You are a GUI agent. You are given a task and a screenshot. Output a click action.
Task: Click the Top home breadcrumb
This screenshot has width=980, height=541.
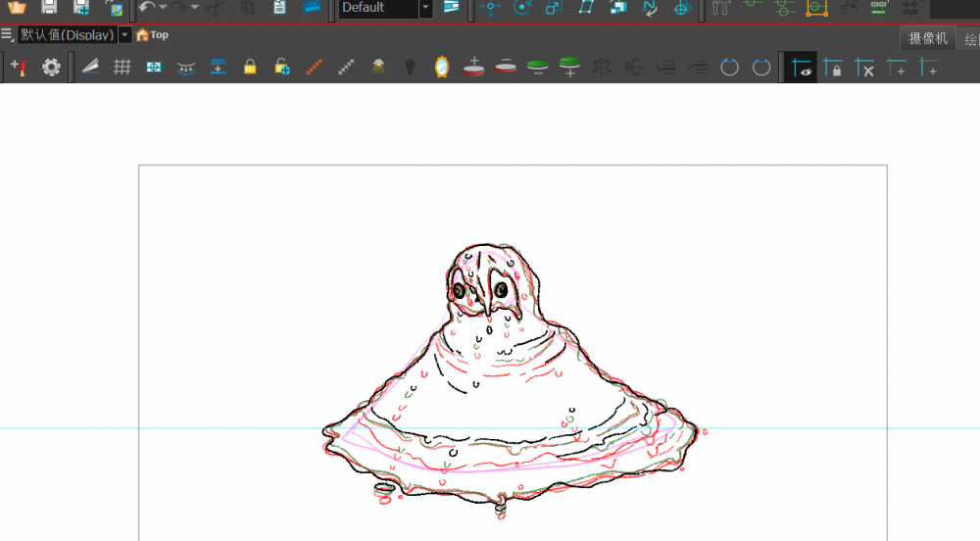click(x=152, y=35)
